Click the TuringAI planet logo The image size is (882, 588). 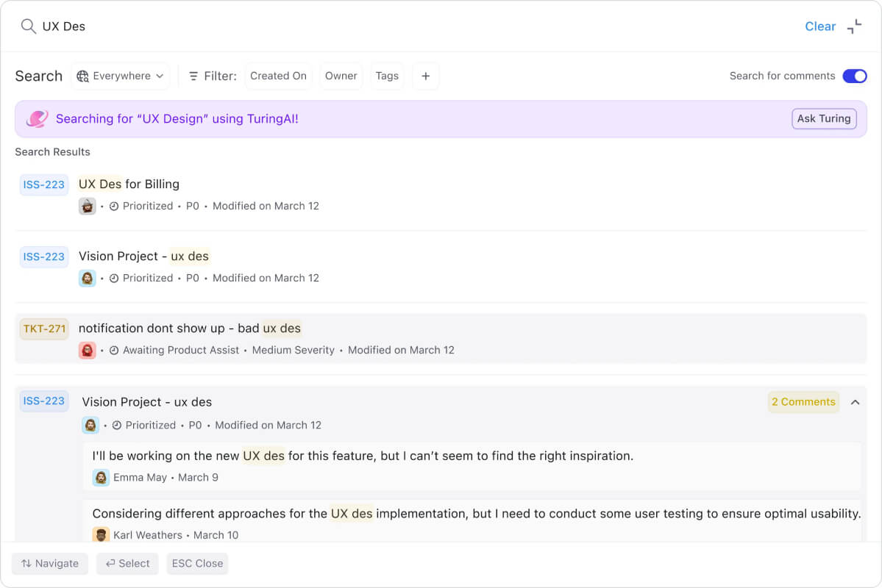point(37,118)
